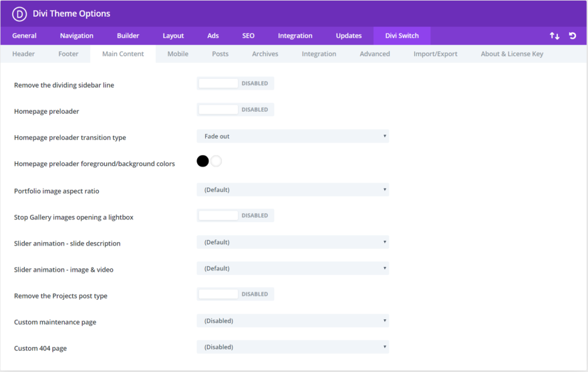Click the Portfolio image aspect ratio label

coord(57,191)
